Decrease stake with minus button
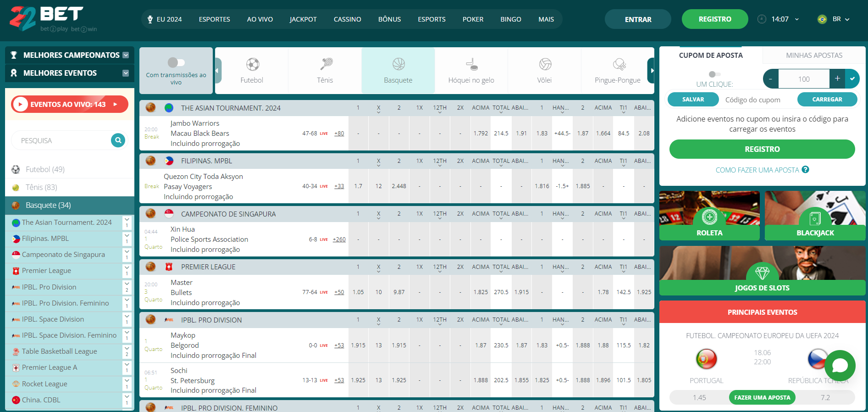The image size is (868, 412). [771, 79]
